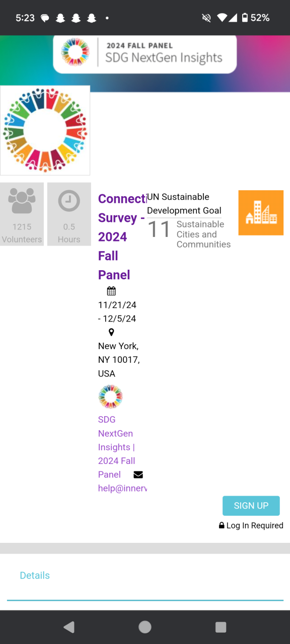Tap the Android home circle button

point(145,627)
